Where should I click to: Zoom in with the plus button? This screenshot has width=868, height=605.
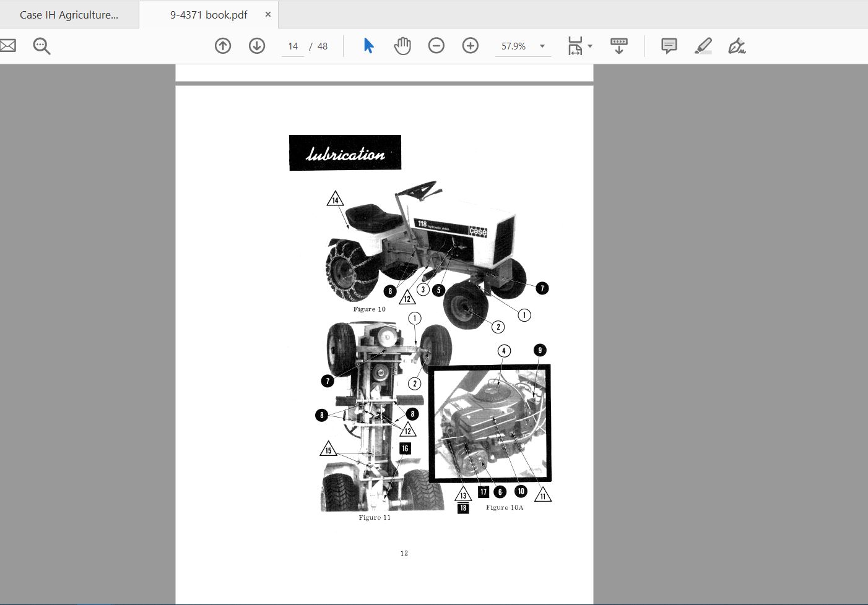[471, 46]
